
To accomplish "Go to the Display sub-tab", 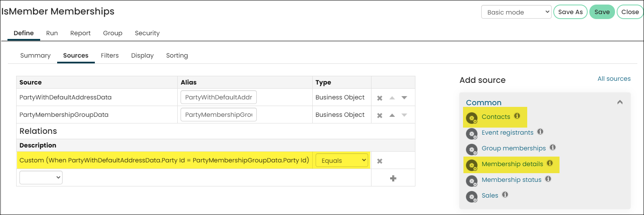I will (142, 56).
